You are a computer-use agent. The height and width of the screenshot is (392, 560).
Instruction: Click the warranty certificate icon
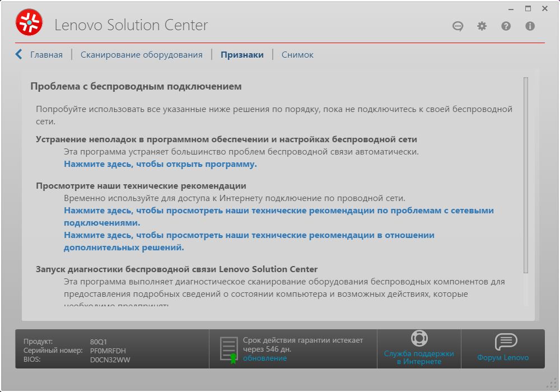tap(229, 349)
